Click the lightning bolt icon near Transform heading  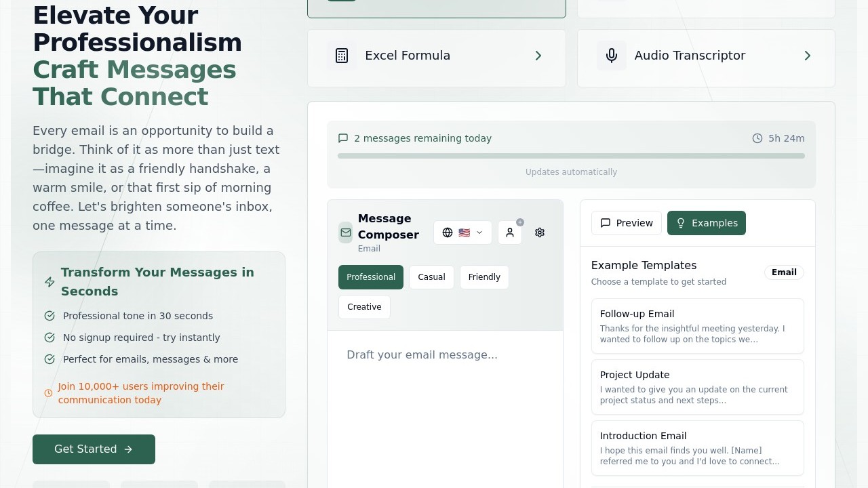[50, 282]
